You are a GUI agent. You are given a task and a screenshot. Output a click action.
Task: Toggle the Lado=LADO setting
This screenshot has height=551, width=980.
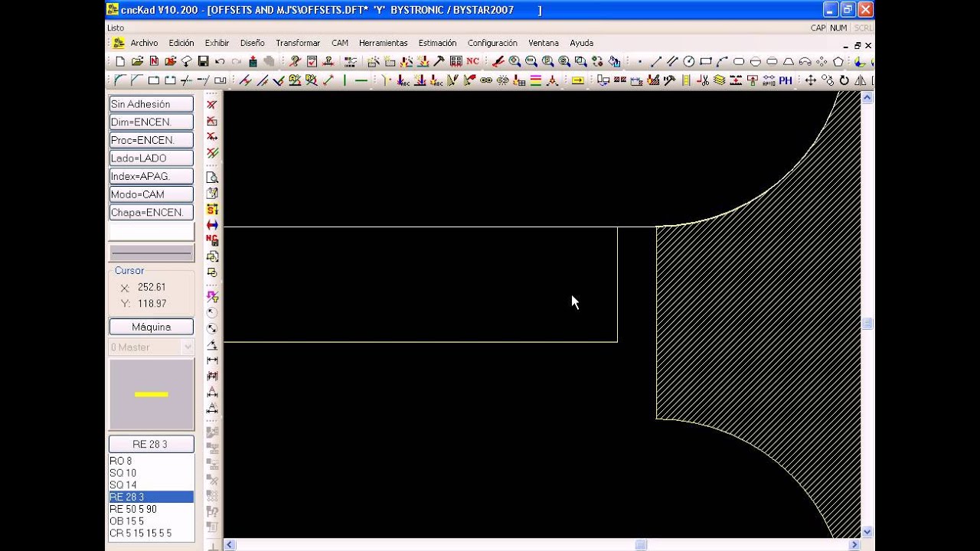pyautogui.click(x=152, y=158)
